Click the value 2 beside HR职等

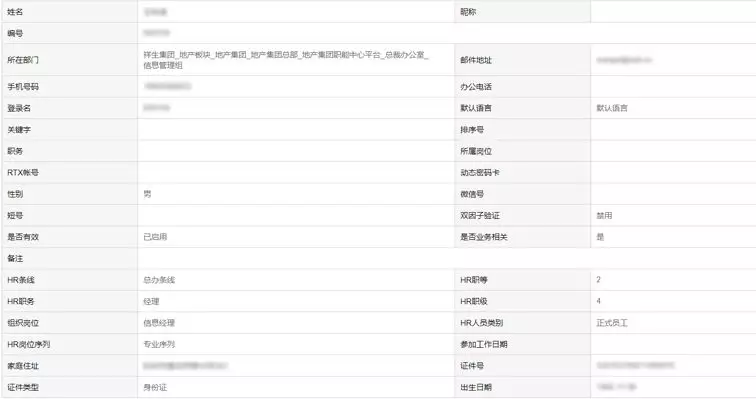tap(598, 279)
